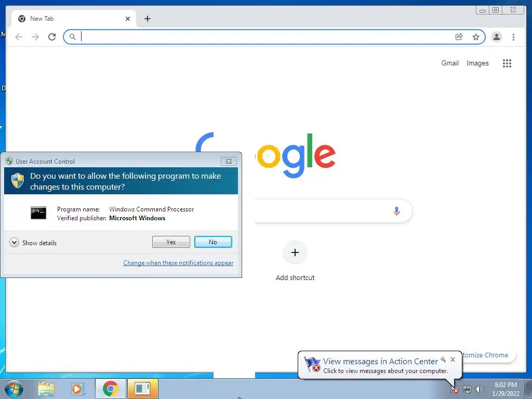This screenshot has height=399, width=532.
Task: Click the Add shortcut plus icon
Action: click(295, 252)
